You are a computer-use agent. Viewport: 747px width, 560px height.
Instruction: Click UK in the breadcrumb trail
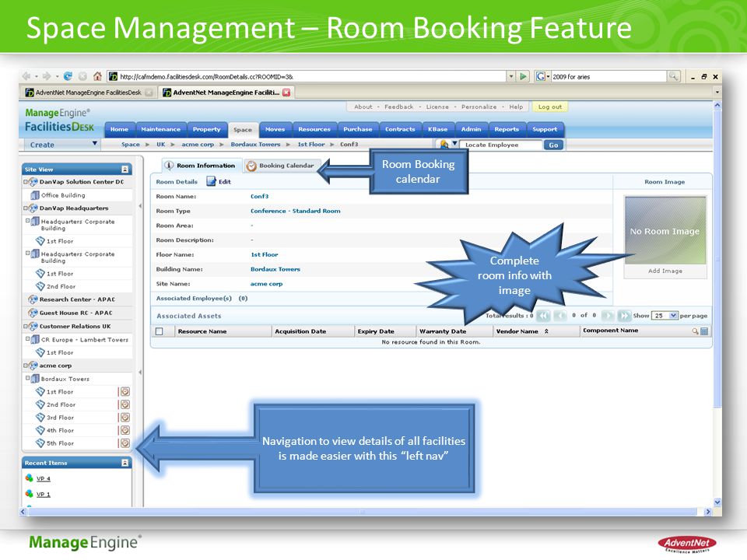click(160, 145)
